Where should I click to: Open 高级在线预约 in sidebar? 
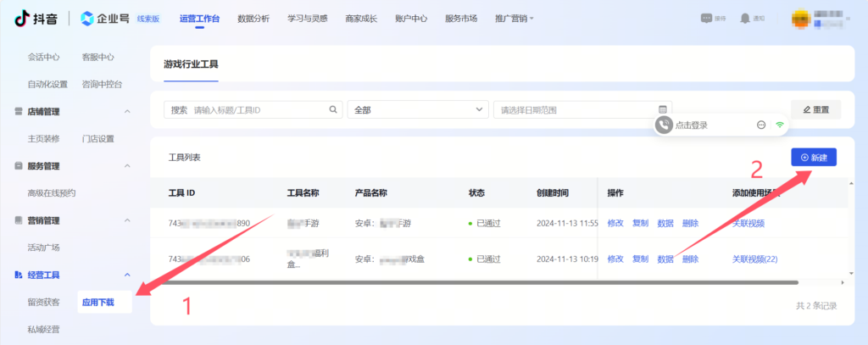52,192
